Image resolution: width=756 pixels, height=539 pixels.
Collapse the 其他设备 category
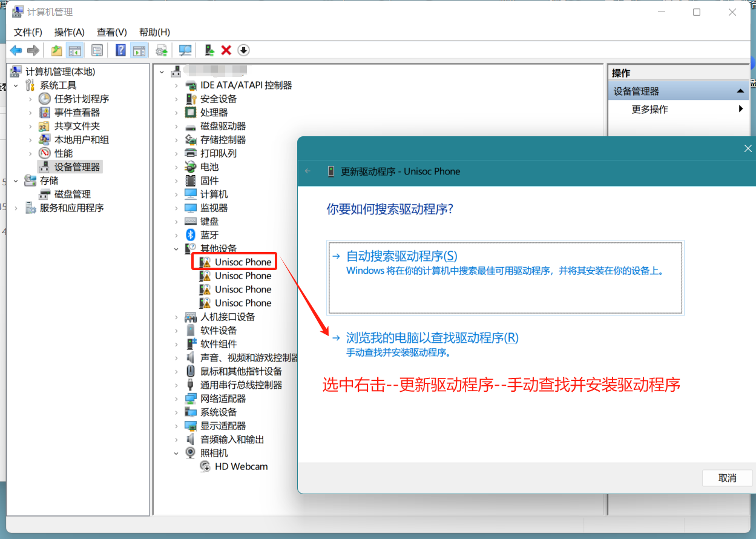coord(177,248)
